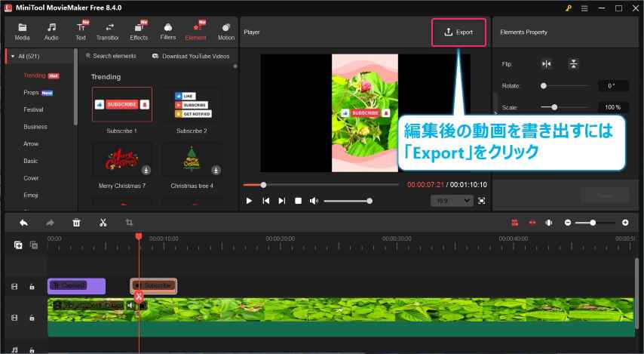
Task: Enter full screen preview mode
Action: point(481,201)
